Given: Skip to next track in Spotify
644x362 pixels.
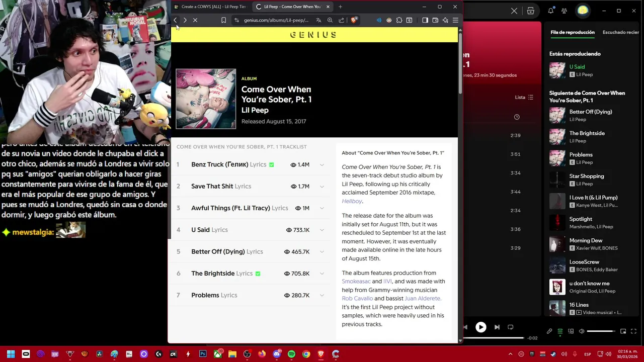Looking at the screenshot, I should point(497,327).
